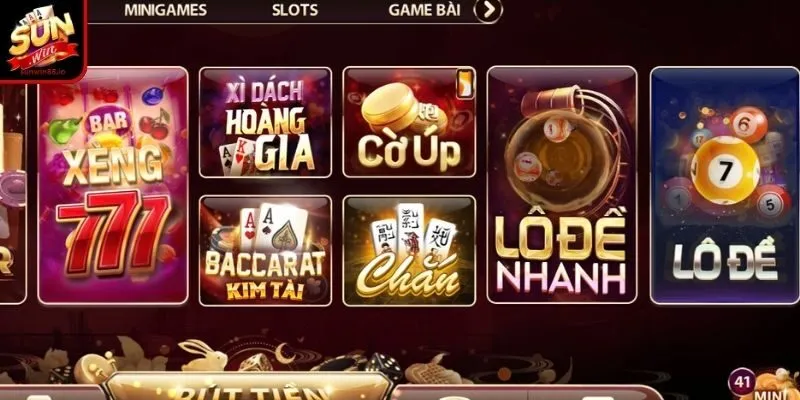The width and height of the screenshot is (800, 400).
Task: Expand more categories with right arrow
Action: point(488,10)
